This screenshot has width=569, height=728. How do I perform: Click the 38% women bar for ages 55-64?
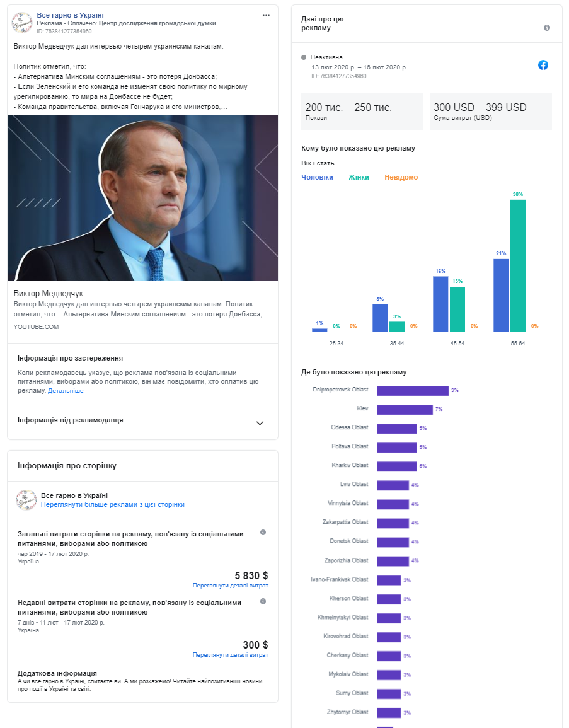click(518, 266)
